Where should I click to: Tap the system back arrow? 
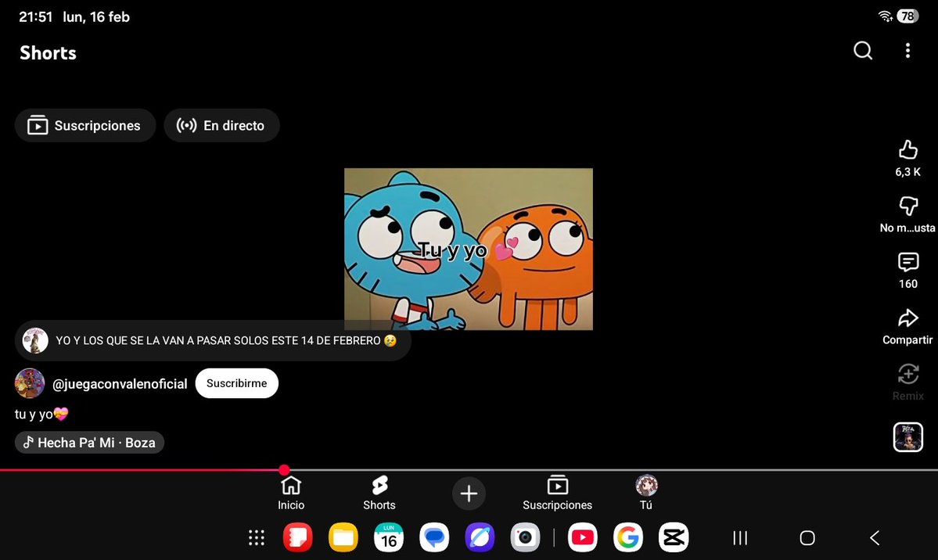(x=875, y=538)
